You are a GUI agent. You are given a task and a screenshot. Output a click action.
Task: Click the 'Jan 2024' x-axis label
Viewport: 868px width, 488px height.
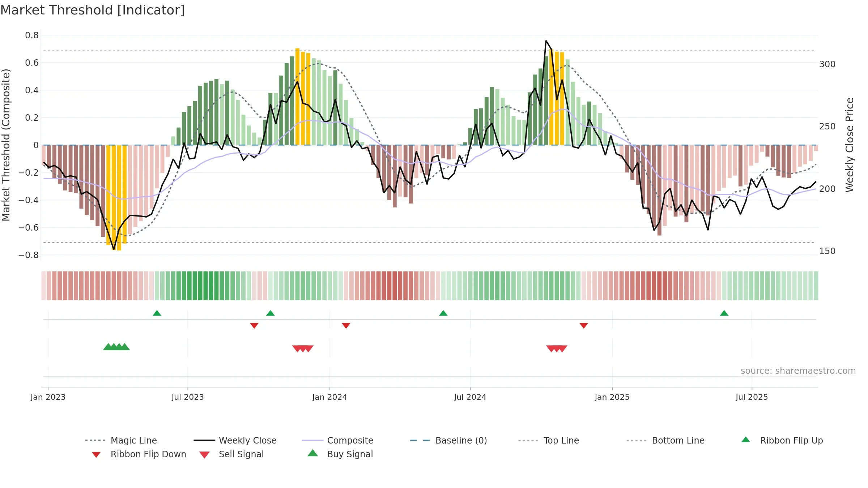point(330,397)
